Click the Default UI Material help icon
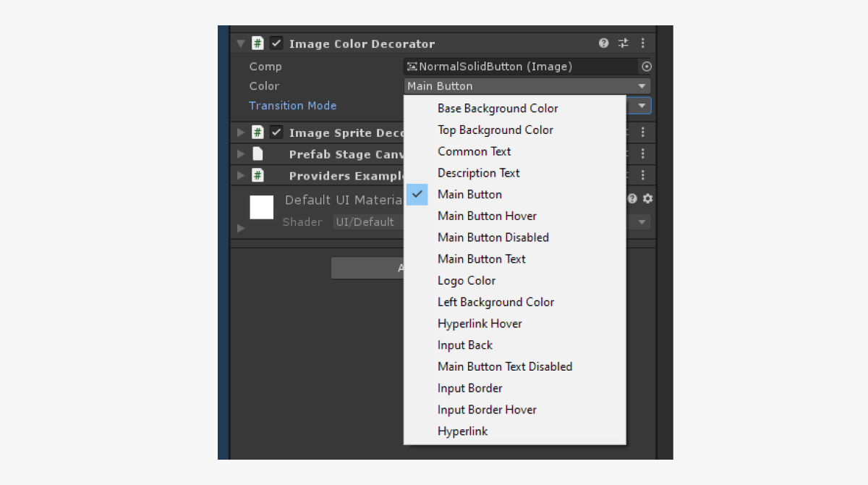Viewport: 868px width, 485px height. [633, 198]
